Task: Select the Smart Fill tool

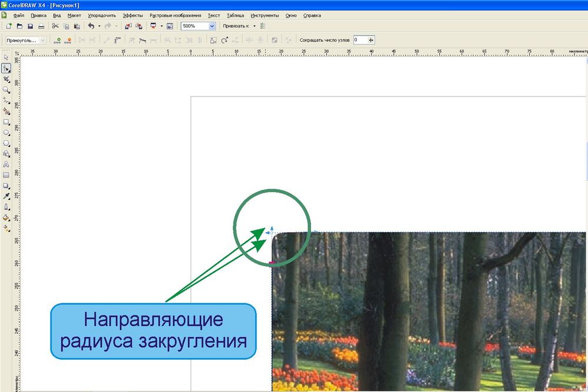Action: pos(6,111)
